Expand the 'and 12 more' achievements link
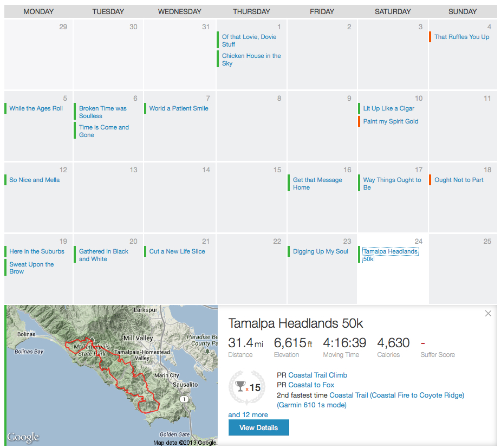 pyautogui.click(x=248, y=414)
